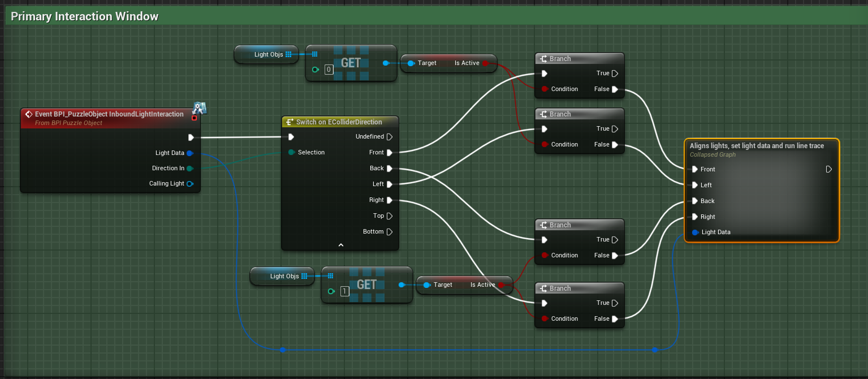Click the exec output pin of the collapsed graph node
The height and width of the screenshot is (379, 868).
[x=829, y=169]
